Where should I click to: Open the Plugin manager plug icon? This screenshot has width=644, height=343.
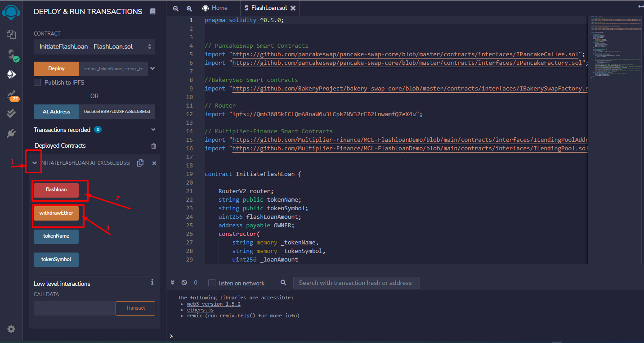pyautogui.click(x=11, y=133)
